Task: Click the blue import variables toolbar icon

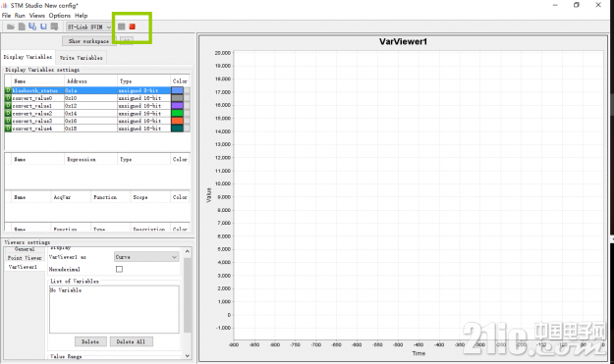Action: click(32, 26)
